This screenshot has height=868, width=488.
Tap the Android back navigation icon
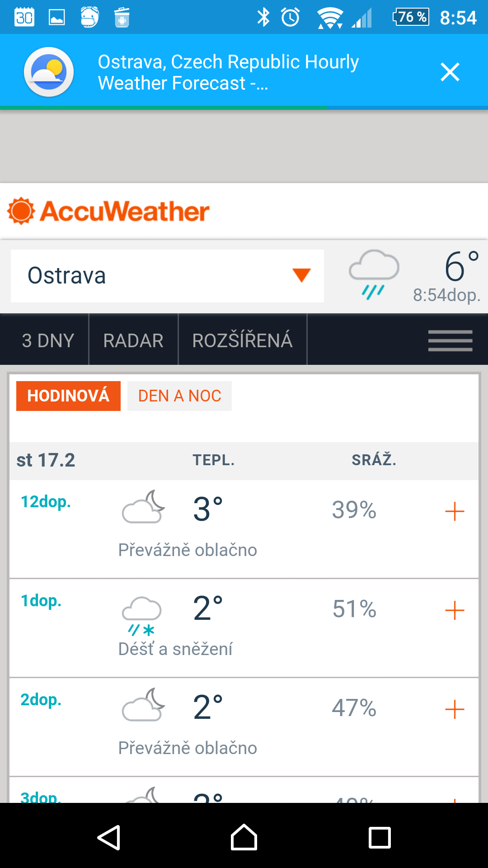pyautogui.click(x=109, y=837)
